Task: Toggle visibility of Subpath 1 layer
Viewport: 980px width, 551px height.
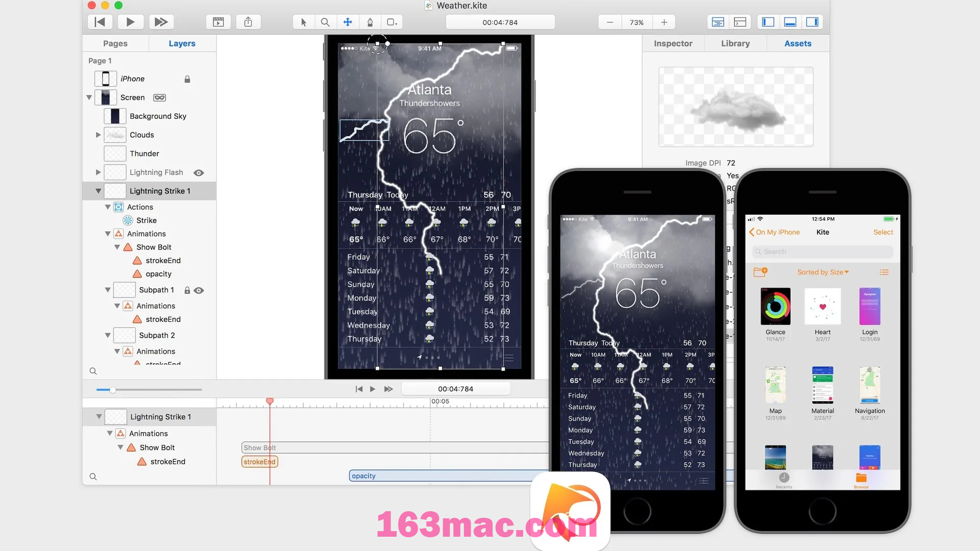Action: coord(199,290)
